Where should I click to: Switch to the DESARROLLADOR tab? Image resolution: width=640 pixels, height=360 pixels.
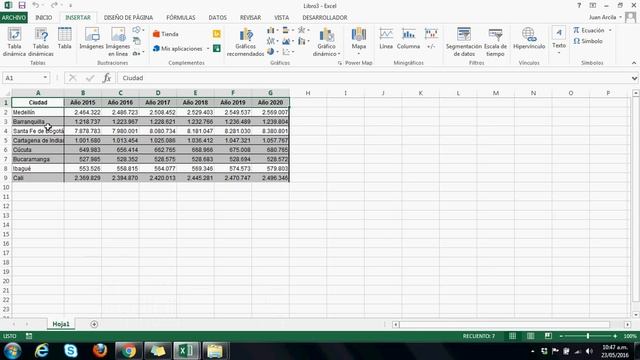click(x=325, y=18)
